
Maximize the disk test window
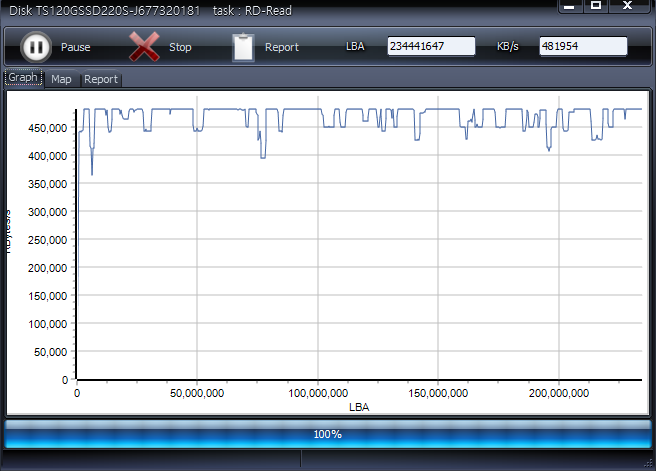pyautogui.click(x=596, y=6)
